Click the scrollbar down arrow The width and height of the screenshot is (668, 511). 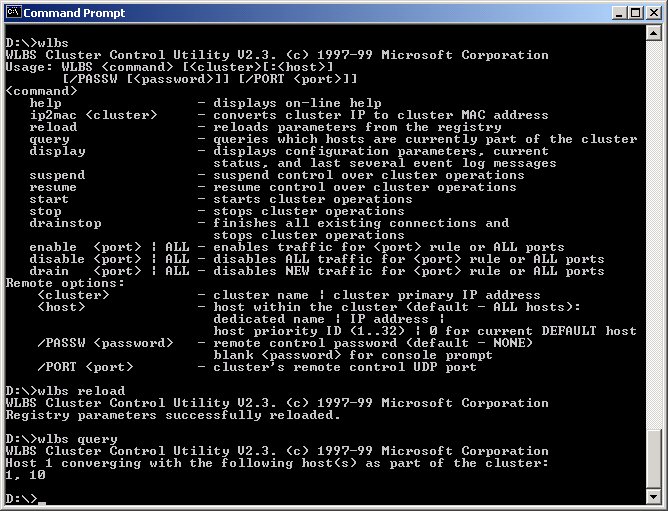654,496
